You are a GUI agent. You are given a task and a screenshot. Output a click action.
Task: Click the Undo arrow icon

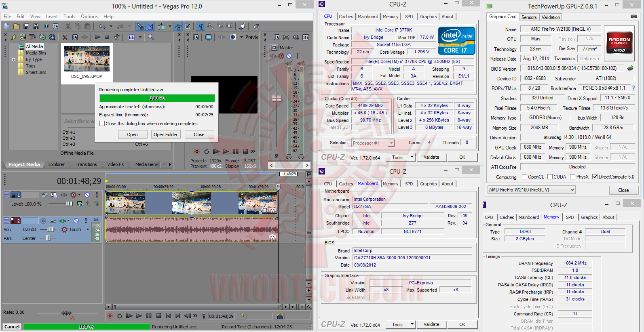102,26
